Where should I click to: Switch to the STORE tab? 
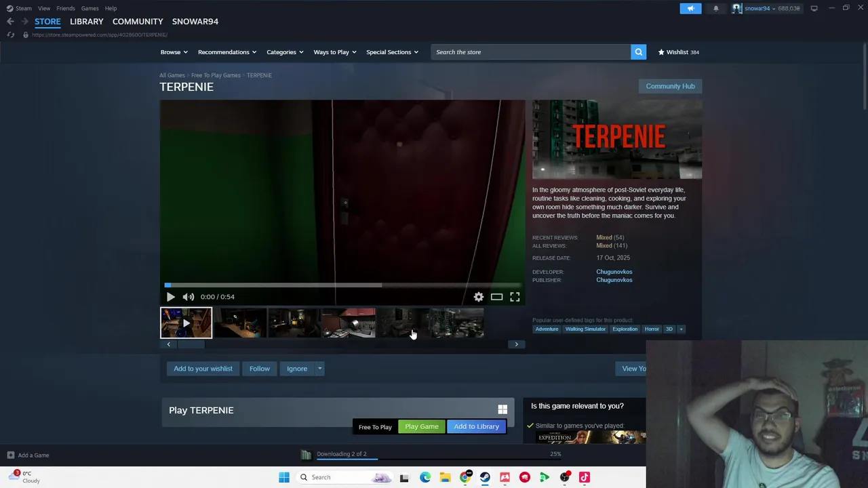pos(47,22)
